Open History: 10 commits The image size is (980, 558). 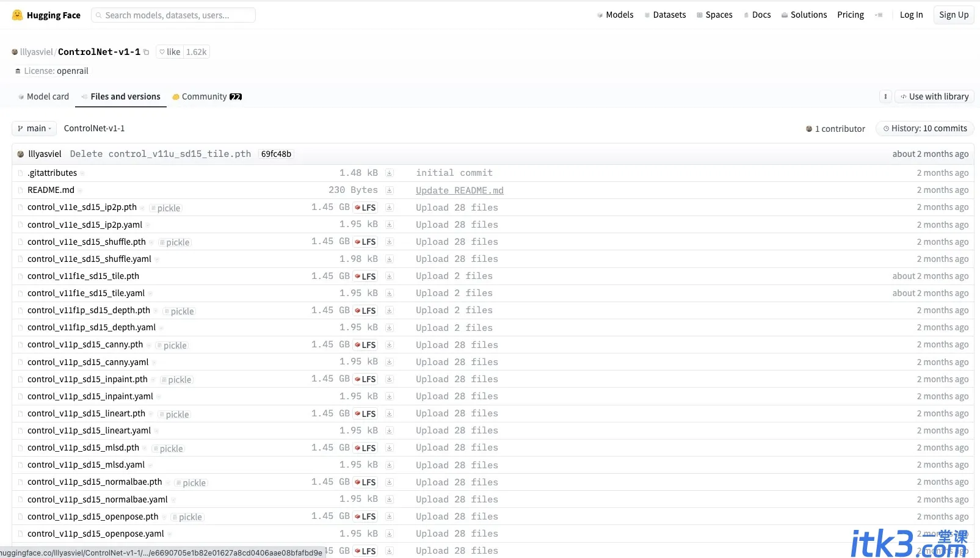point(925,128)
